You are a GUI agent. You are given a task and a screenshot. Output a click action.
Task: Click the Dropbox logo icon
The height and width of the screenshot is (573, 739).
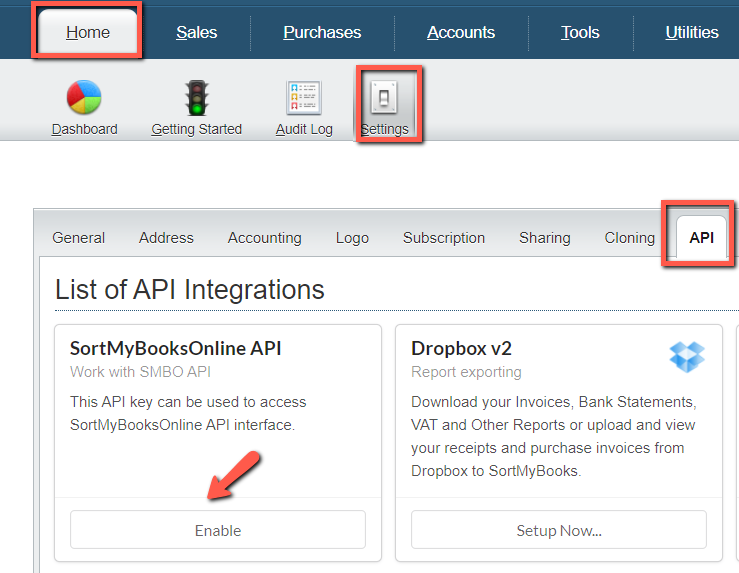[687, 356]
